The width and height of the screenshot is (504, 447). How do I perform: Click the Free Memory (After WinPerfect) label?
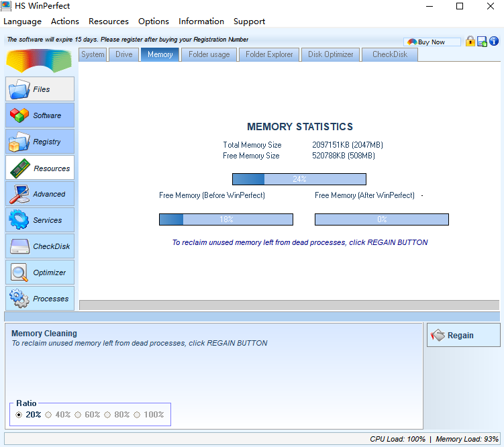(364, 195)
